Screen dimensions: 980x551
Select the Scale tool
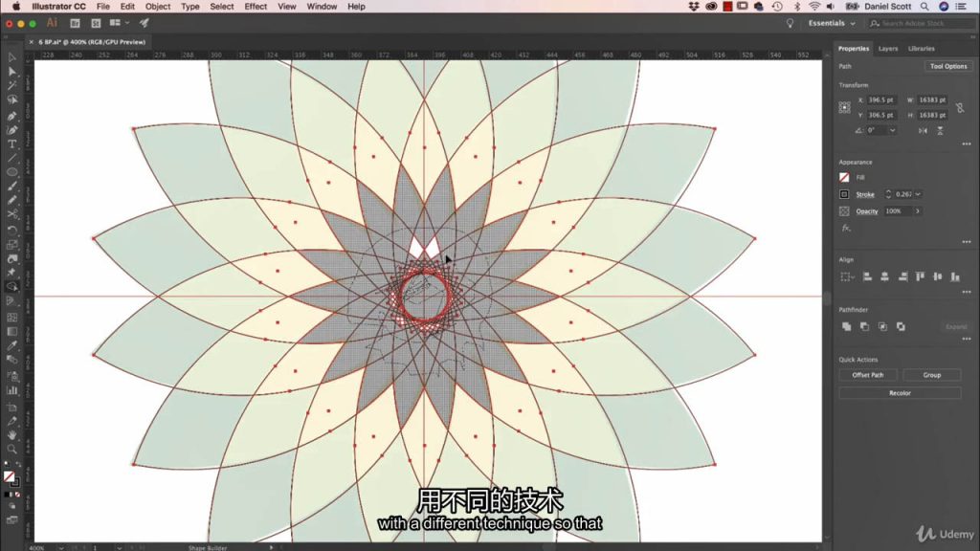[11, 244]
